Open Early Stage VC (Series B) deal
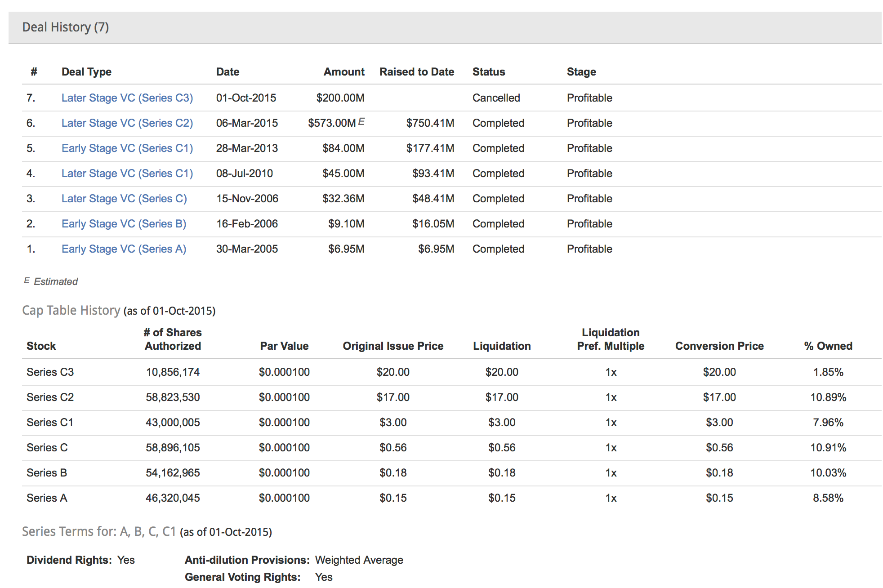Viewport: 883px width, 588px height. [x=124, y=224]
